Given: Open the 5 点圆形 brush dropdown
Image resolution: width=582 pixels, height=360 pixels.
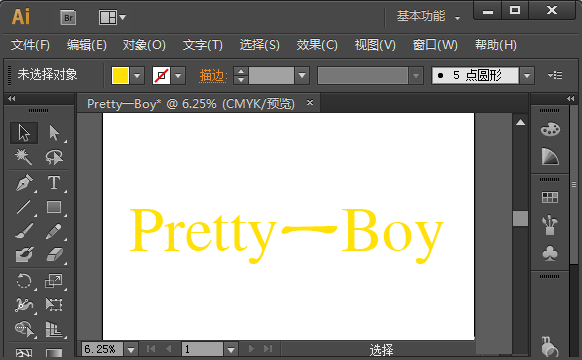Looking at the screenshot, I should tap(527, 76).
